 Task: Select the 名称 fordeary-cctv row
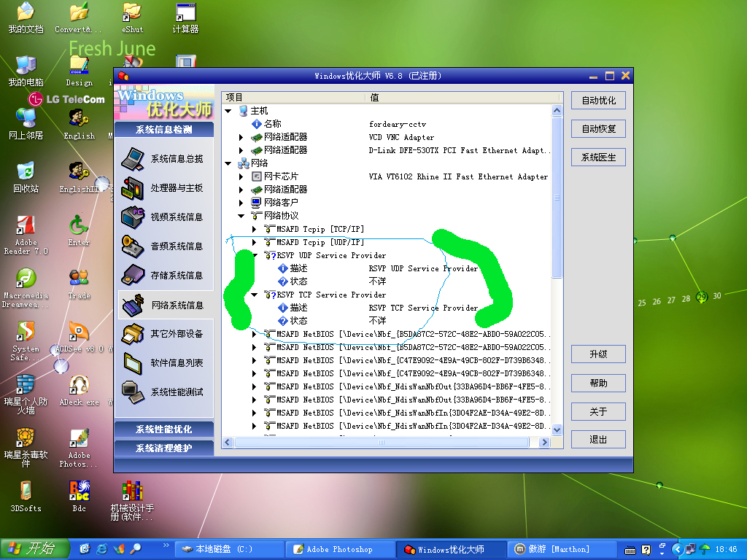click(x=386, y=124)
